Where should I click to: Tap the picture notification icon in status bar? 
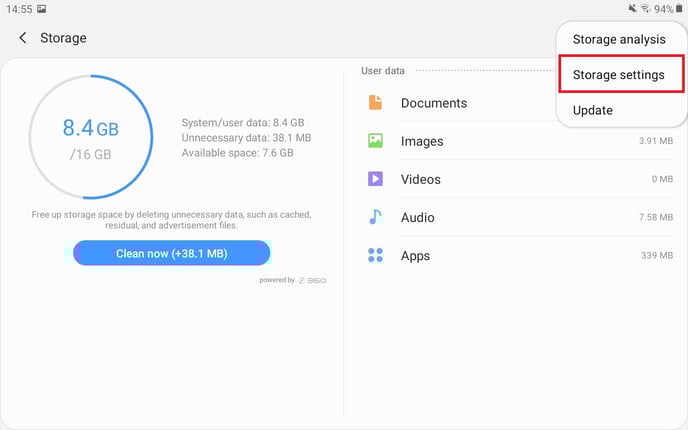[42, 9]
